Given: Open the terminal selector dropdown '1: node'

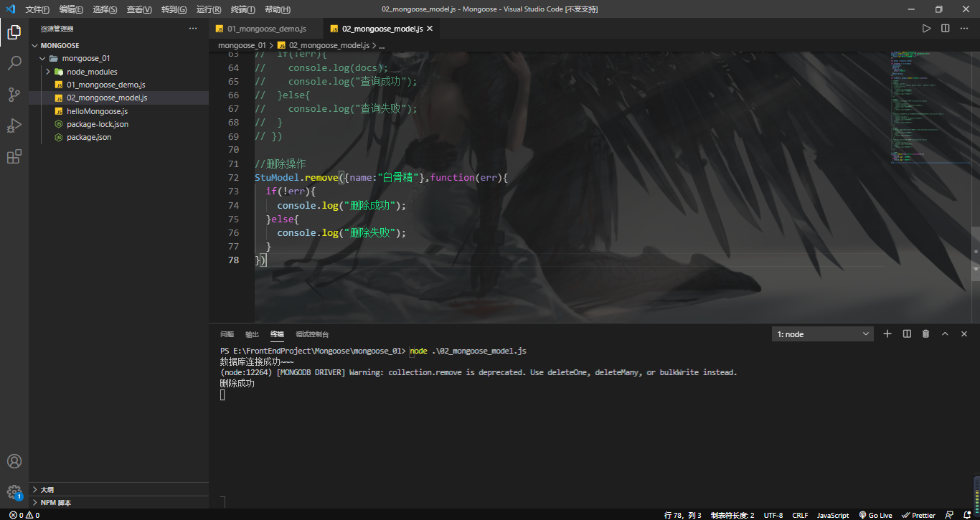Looking at the screenshot, I should click(823, 334).
